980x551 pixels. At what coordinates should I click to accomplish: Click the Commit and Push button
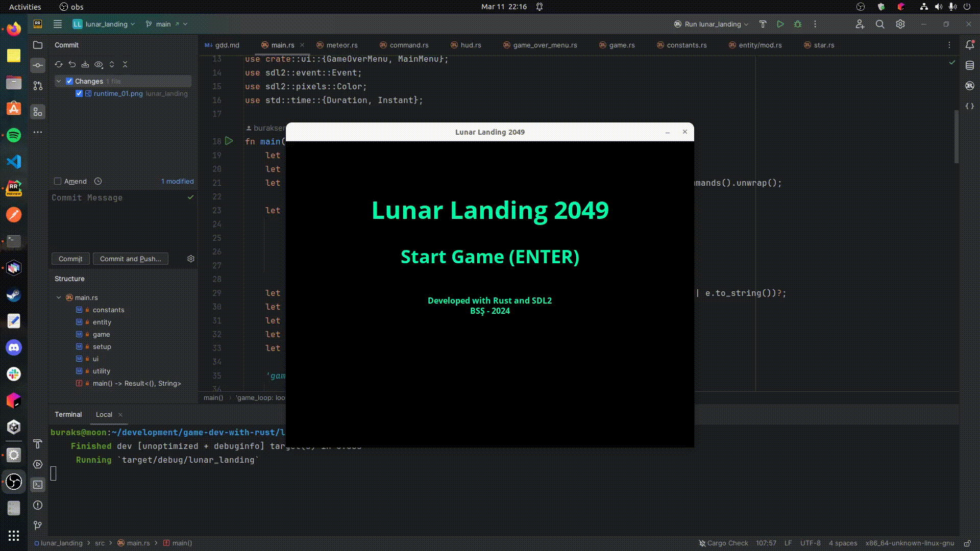tap(130, 259)
